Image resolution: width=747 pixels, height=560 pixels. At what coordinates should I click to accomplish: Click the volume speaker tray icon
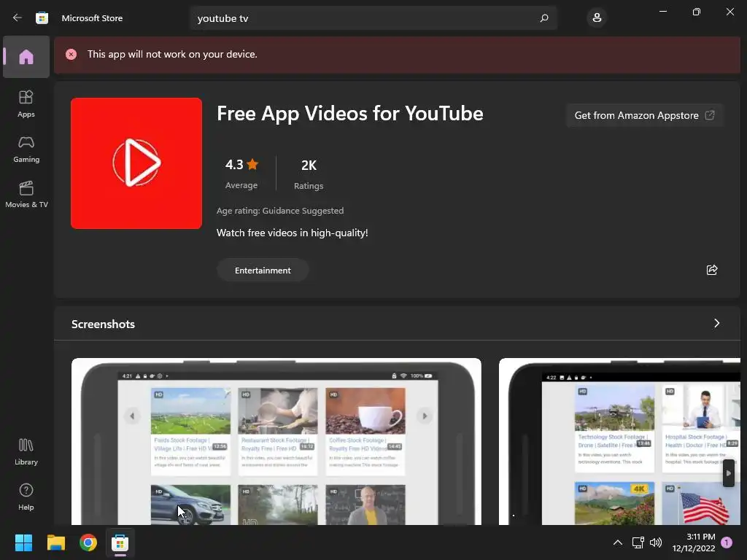click(656, 542)
